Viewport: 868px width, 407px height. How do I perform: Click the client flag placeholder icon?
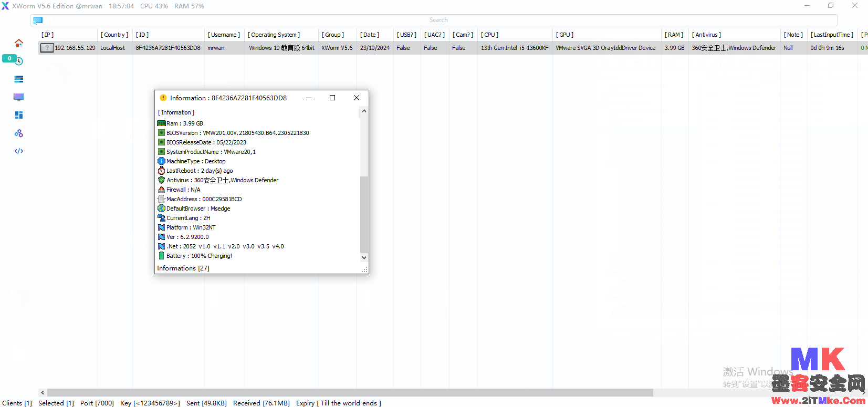point(47,48)
